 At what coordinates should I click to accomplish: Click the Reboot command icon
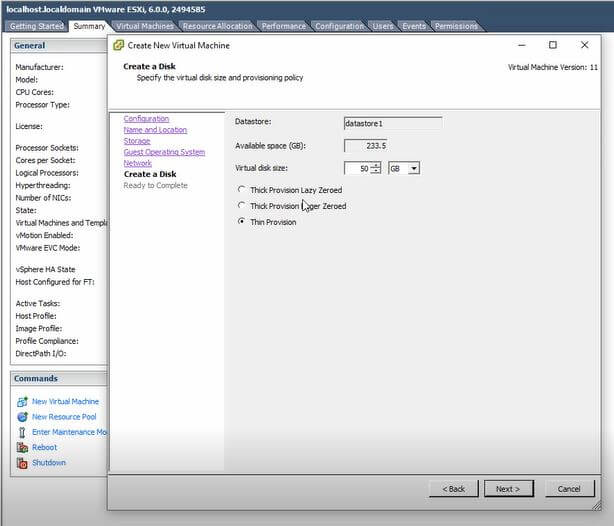click(x=22, y=447)
